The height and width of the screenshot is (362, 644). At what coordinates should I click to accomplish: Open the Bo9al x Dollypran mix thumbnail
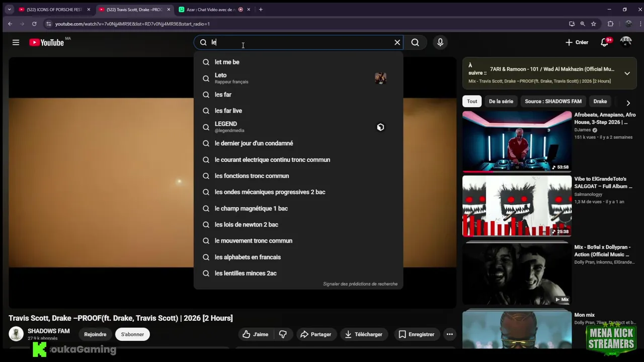517,273
